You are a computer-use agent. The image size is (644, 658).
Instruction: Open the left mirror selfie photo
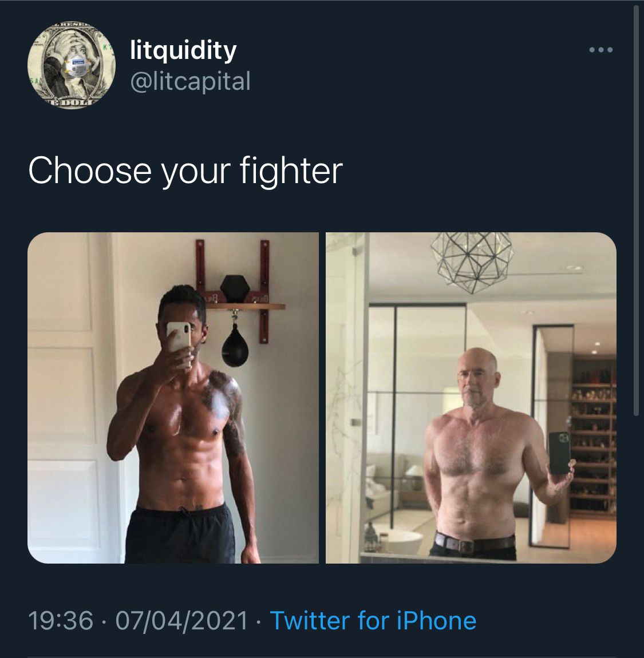[x=173, y=398]
